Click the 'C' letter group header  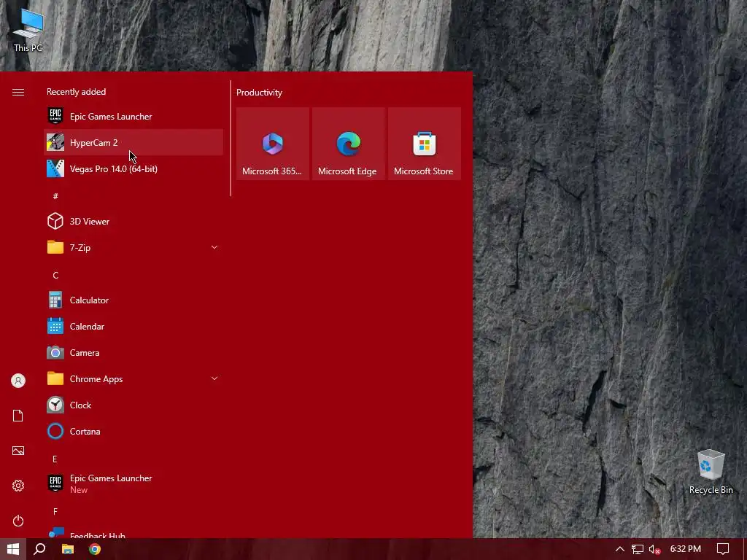point(55,275)
